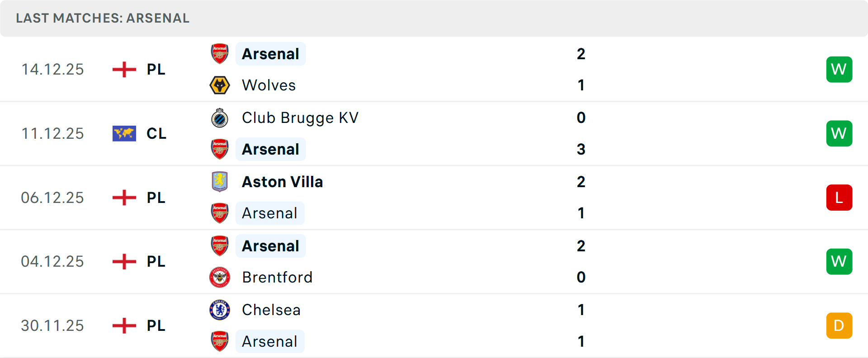Click the Chelsea club crest icon

coord(220,310)
